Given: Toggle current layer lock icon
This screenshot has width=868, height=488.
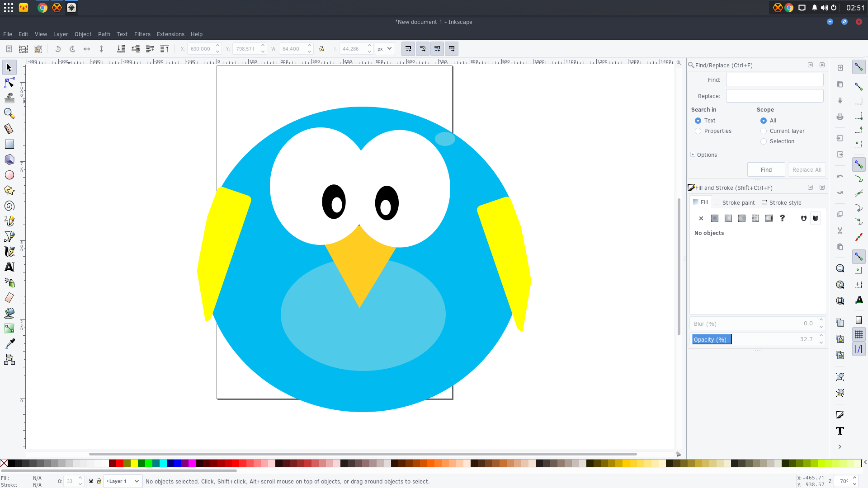Looking at the screenshot, I should [x=99, y=481].
